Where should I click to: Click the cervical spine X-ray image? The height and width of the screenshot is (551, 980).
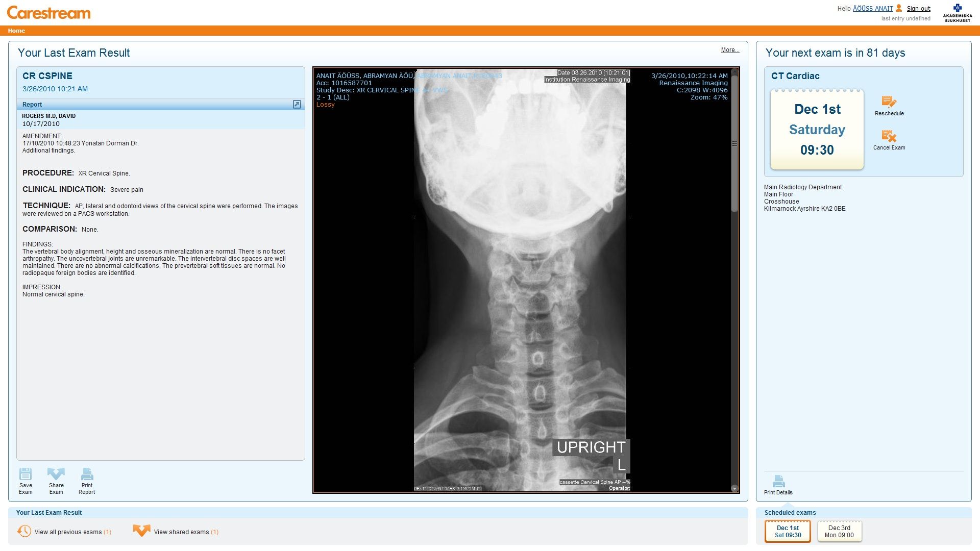(x=520, y=281)
